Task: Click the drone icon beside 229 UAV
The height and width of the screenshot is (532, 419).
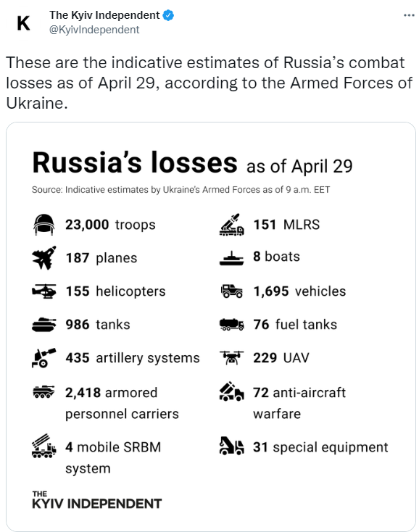Action: pyautogui.click(x=232, y=357)
